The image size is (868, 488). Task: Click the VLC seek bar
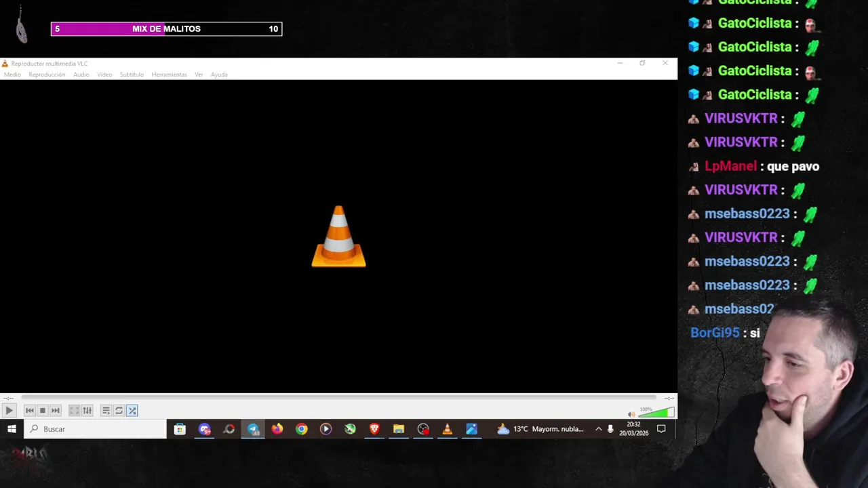(x=339, y=398)
